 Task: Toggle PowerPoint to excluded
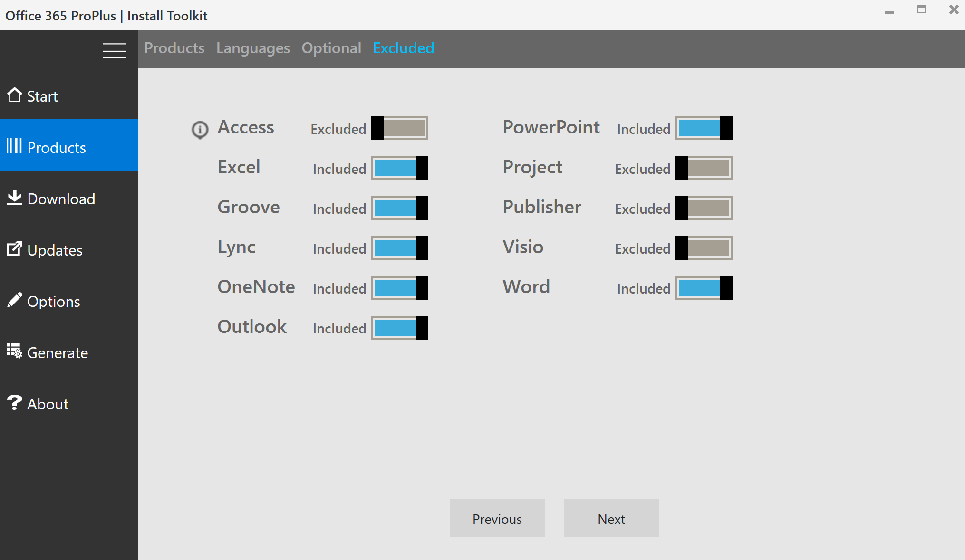point(704,128)
